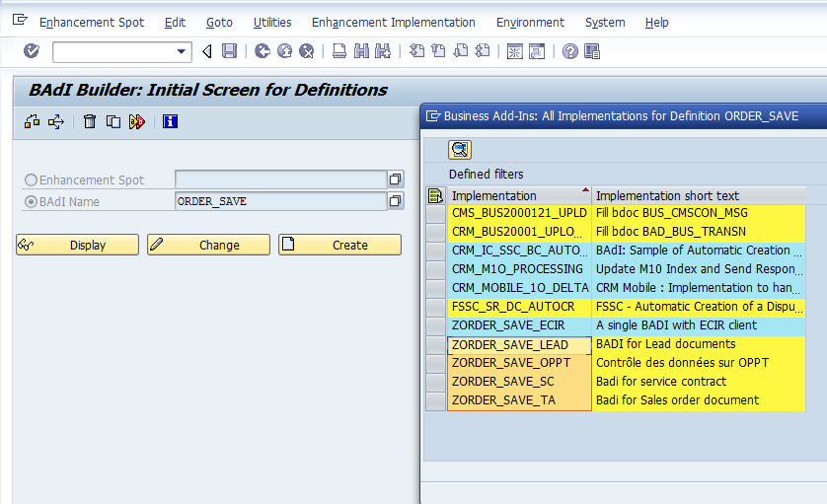The width and height of the screenshot is (827, 504).
Task: Click the Details magnifier icon in popup
Action: point(460,150)
